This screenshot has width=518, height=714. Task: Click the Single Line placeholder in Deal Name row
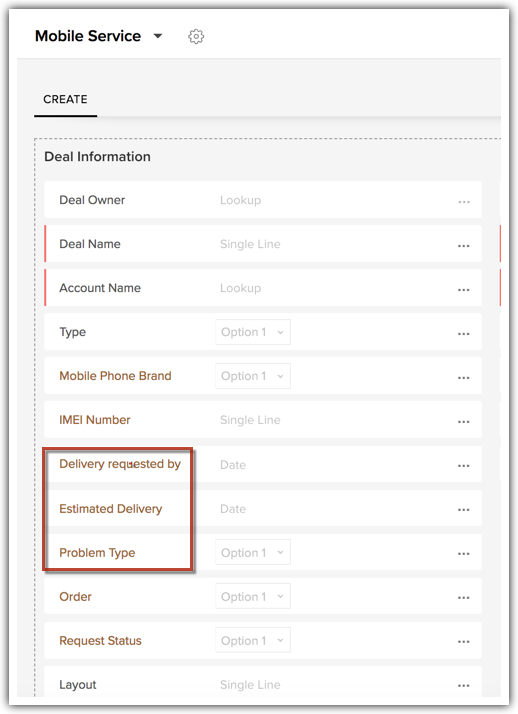coord(250,244)
